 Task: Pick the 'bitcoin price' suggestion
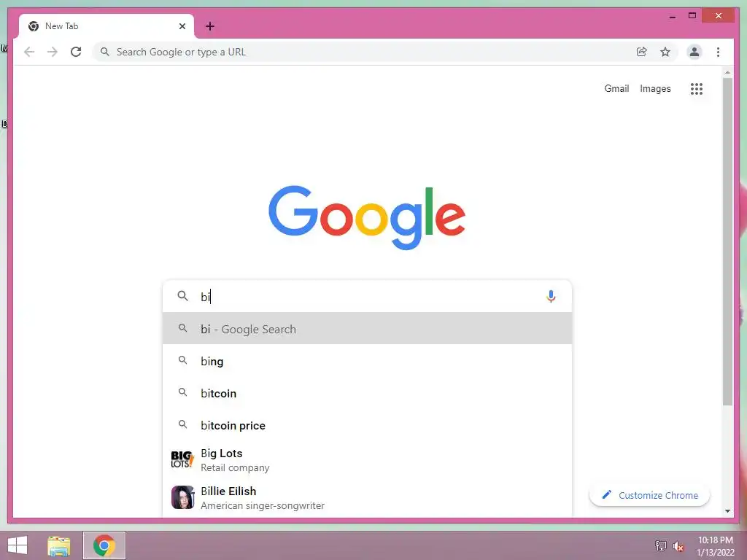tap(367, 425)
